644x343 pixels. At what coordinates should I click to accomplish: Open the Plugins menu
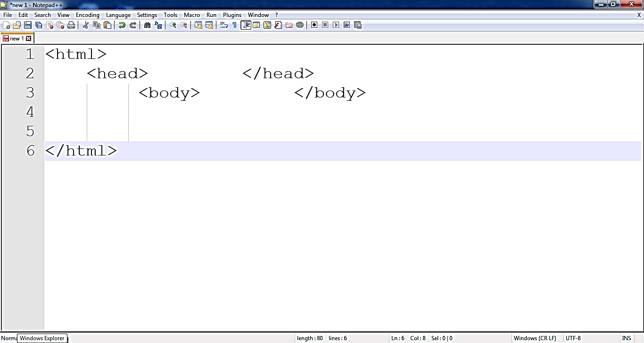point(232,15)
